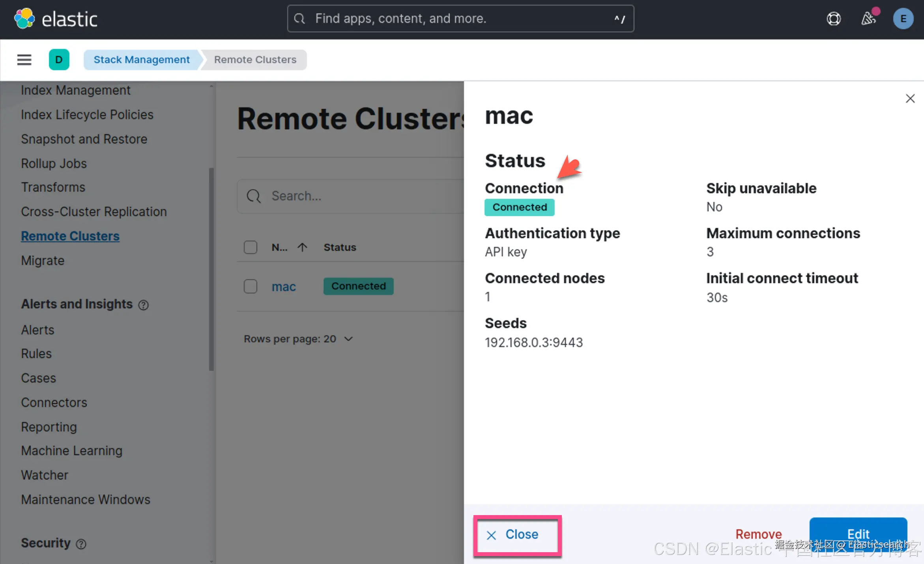Open the help lifebuoy icon
This screenshot has height=564, width=924.
point(833,19)
